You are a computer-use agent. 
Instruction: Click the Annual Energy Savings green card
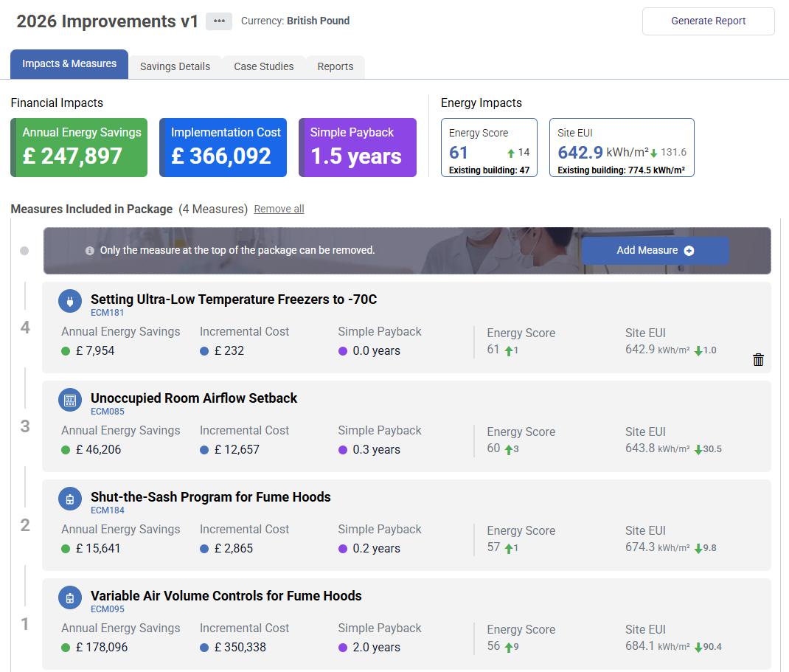pyautogui.click(x=79, y=148)
